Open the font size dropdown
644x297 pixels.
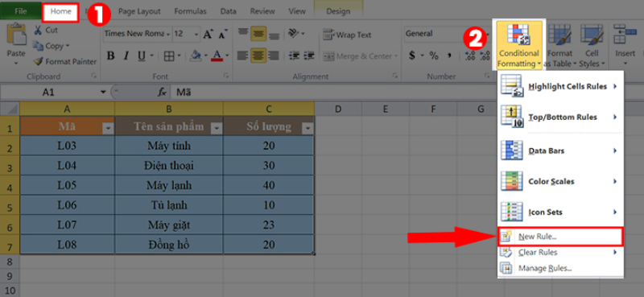(196, 34)
